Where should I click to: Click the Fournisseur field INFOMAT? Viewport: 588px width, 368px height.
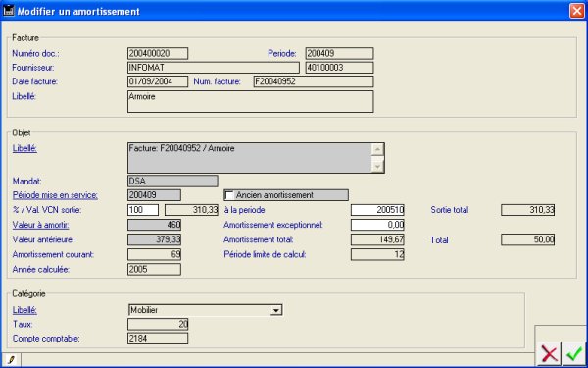[214, 68]
